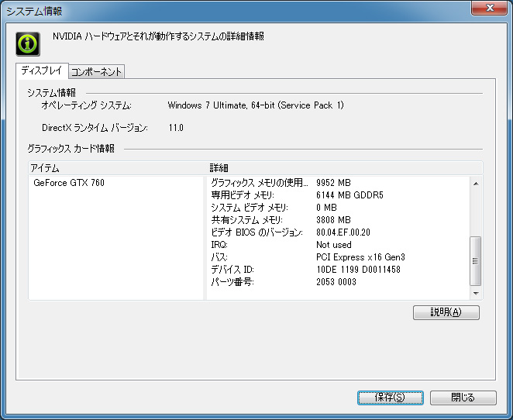This screenshot has width=513, height=420.
Task: Click the value 6144 MB GDDR5
Action: (x=349, y=195)
